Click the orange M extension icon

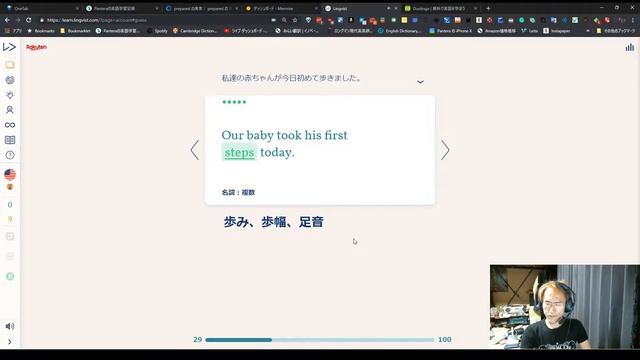coord(458,20)
